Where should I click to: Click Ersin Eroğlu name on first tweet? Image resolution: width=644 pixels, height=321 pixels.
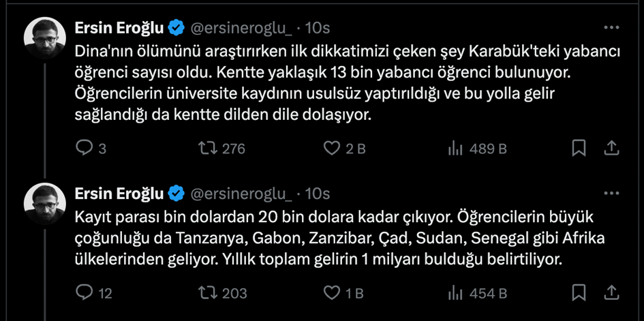point(120,28)
